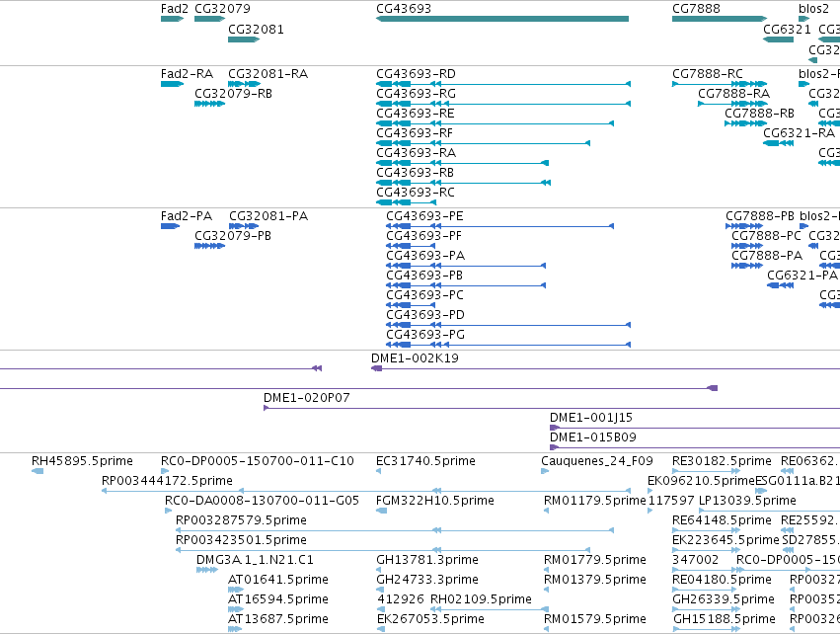Select the RE64148.5prime label
This screenshot has height=634, width=840.
click(x=722, y=520)
